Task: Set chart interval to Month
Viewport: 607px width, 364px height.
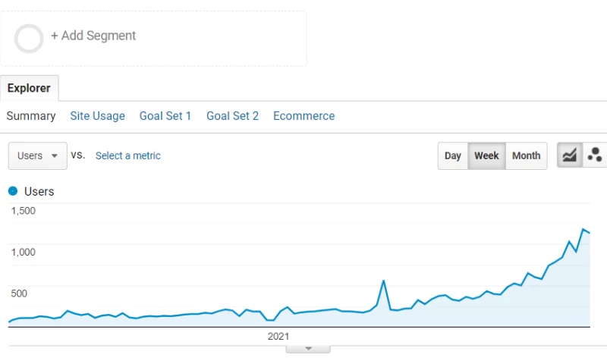Action: pos(526,155)
